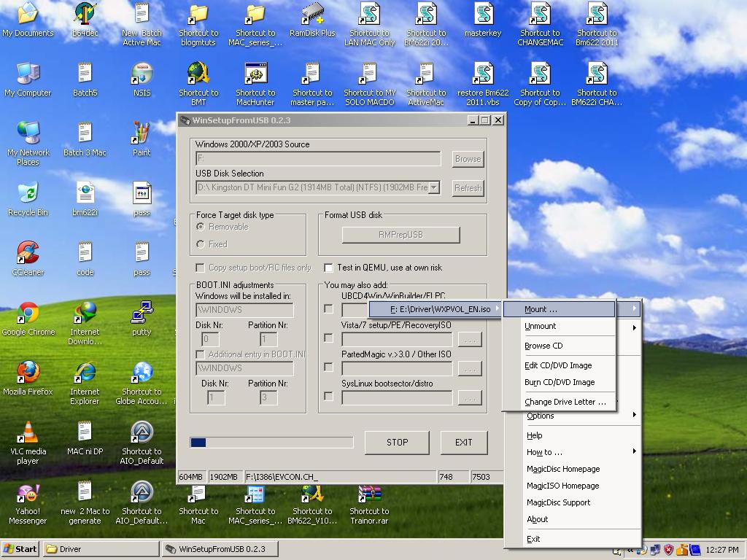747x560 pixels.
Task: Switch to Driver folder in taskbar
Action: (101, 549)
